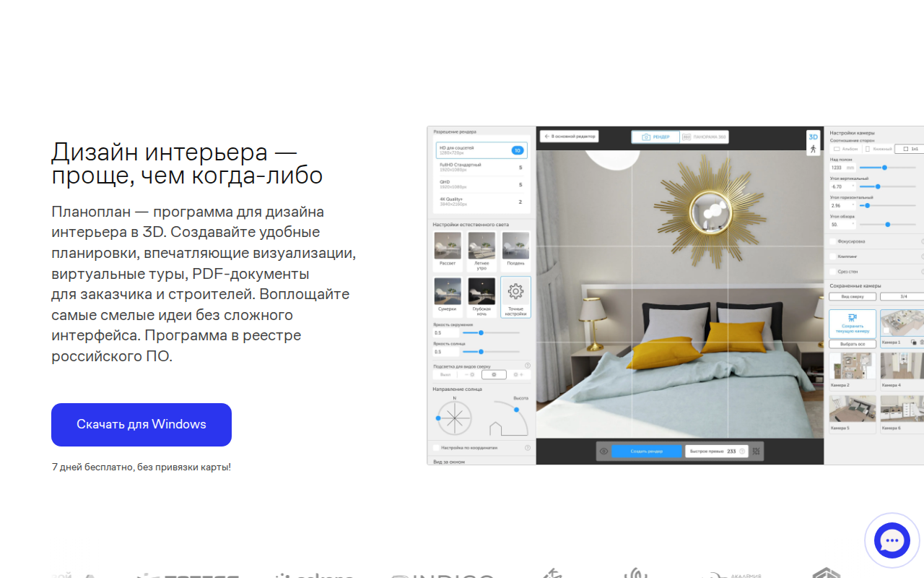Switch to the Панорама 360 tab
Screen dimensions: 924x578
[704, 137]
